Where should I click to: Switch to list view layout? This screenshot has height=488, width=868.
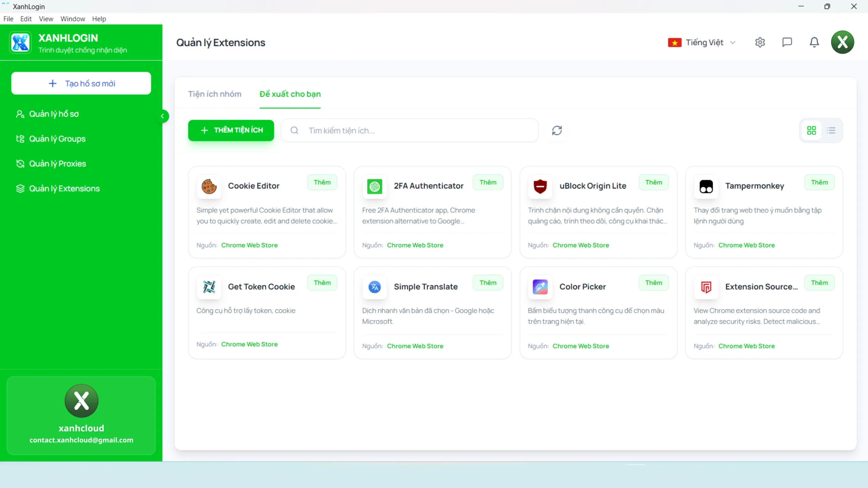(831, 130)
